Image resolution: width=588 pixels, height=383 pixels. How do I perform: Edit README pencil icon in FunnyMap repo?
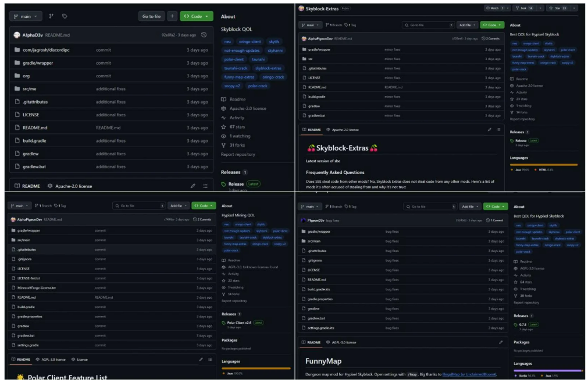point(501,342)
